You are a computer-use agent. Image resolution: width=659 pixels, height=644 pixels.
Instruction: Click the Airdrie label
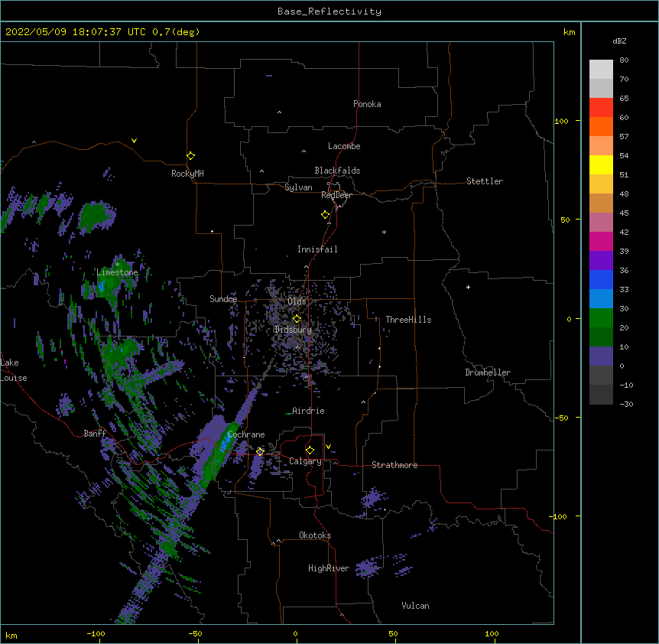tap(308, 411)
